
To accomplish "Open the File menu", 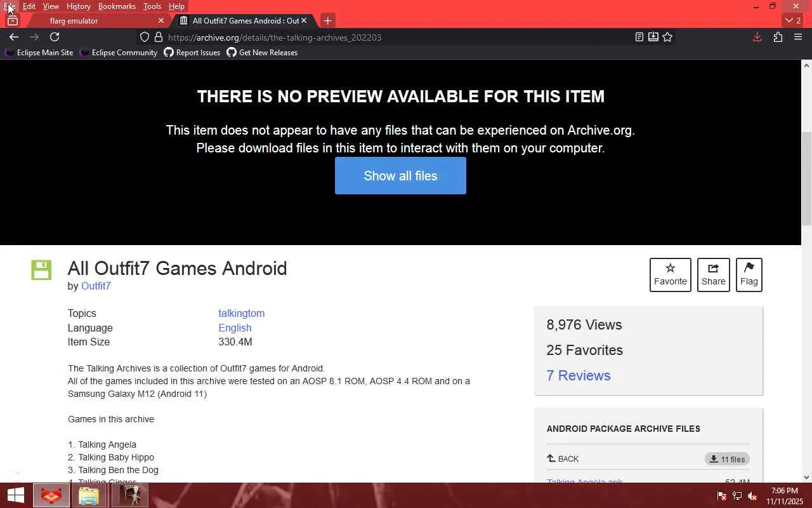I will [x=10, y=6].
